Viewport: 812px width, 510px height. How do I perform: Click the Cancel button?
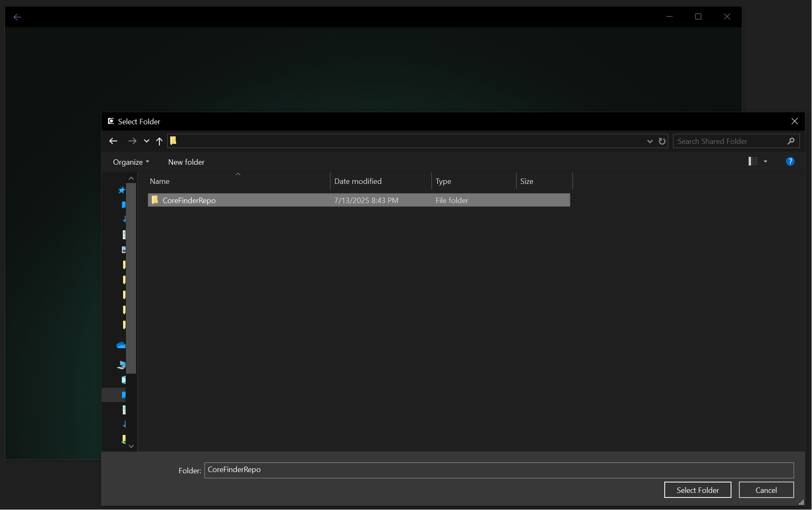coord(766,490)
